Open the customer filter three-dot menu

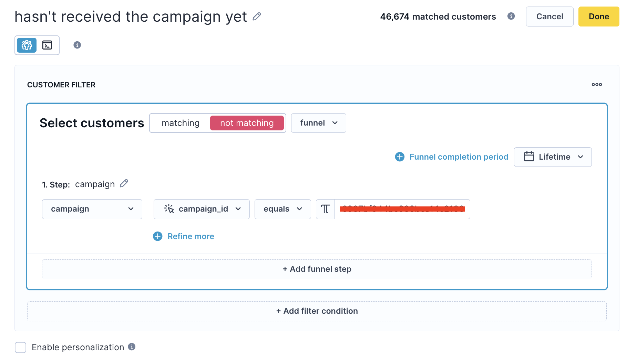[x=597, y=85]
